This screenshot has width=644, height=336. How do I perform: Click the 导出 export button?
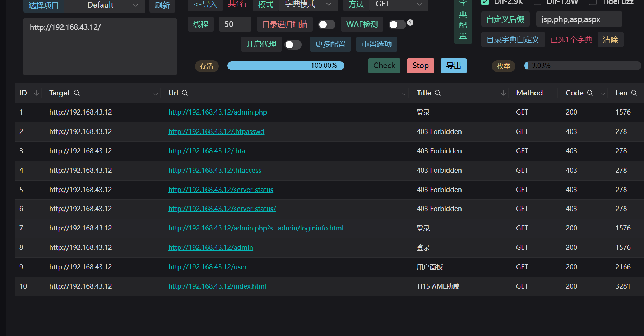pos(454,66)
